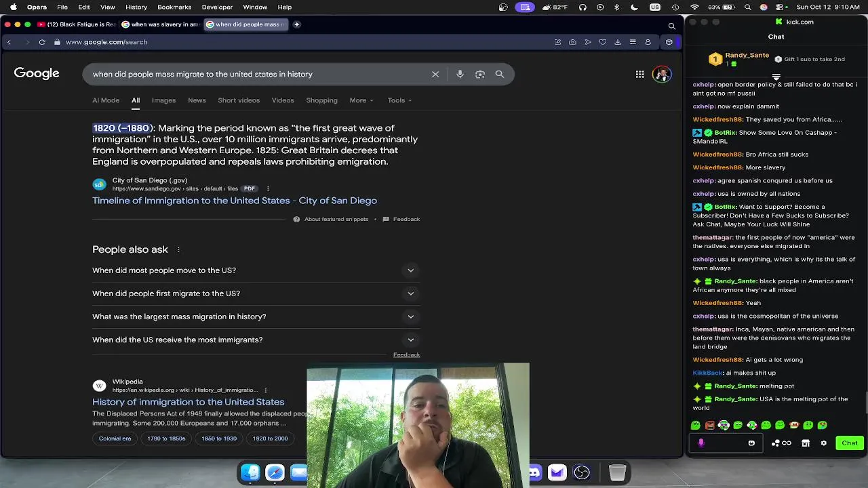868x488 pixels.
Task: Open Opera tab search magnifier
Action: pyautogui.click(x=672, y=26)
